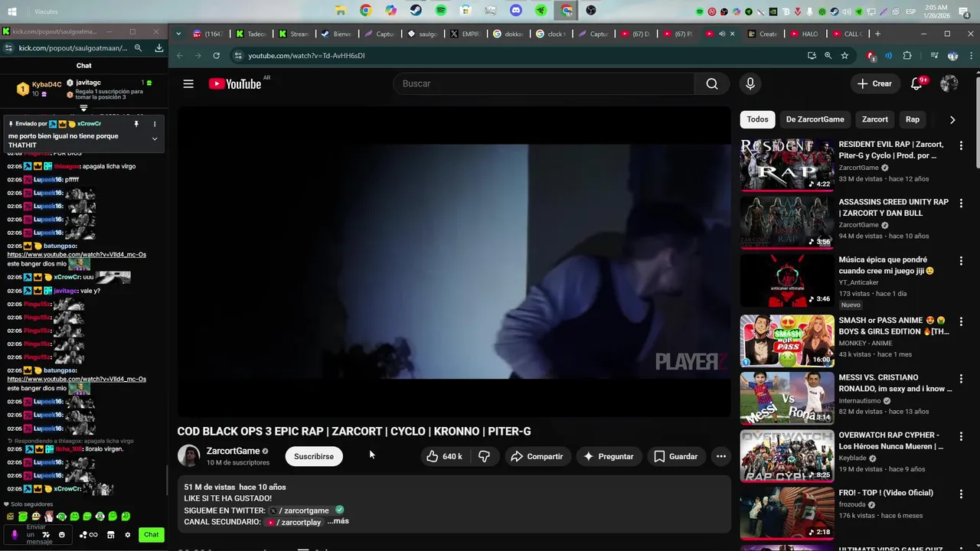Open the Kick chat shop icon
980x551 pixels.
111,535
